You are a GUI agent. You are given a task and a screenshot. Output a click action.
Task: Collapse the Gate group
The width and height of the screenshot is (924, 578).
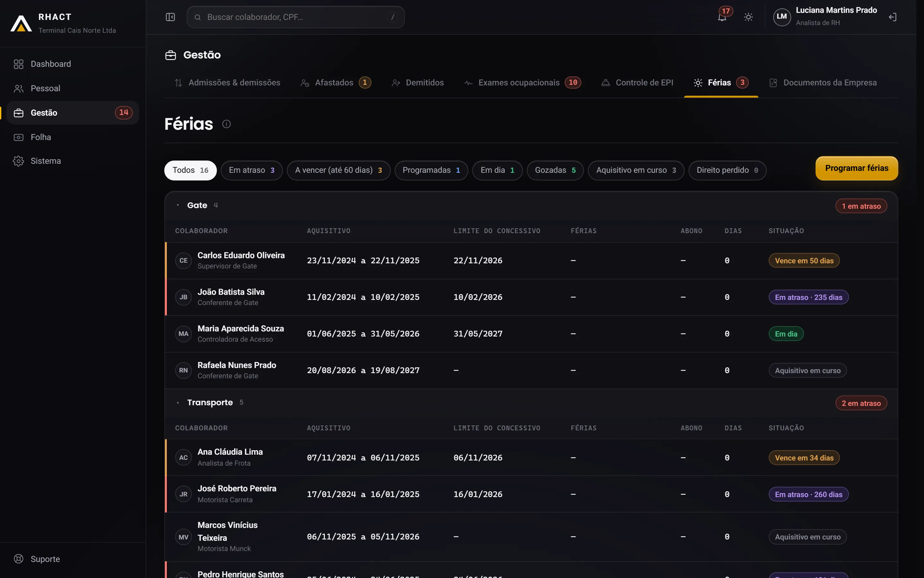178,205
